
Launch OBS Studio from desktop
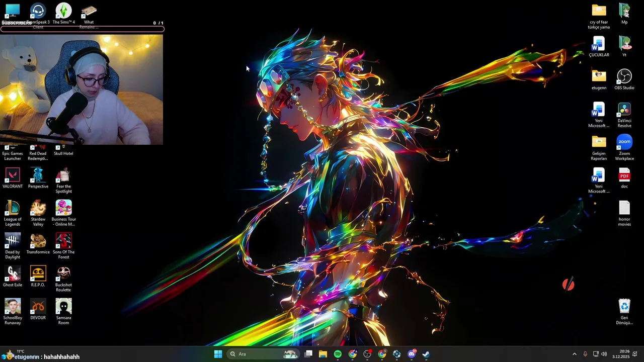click(x=624, y=76)
